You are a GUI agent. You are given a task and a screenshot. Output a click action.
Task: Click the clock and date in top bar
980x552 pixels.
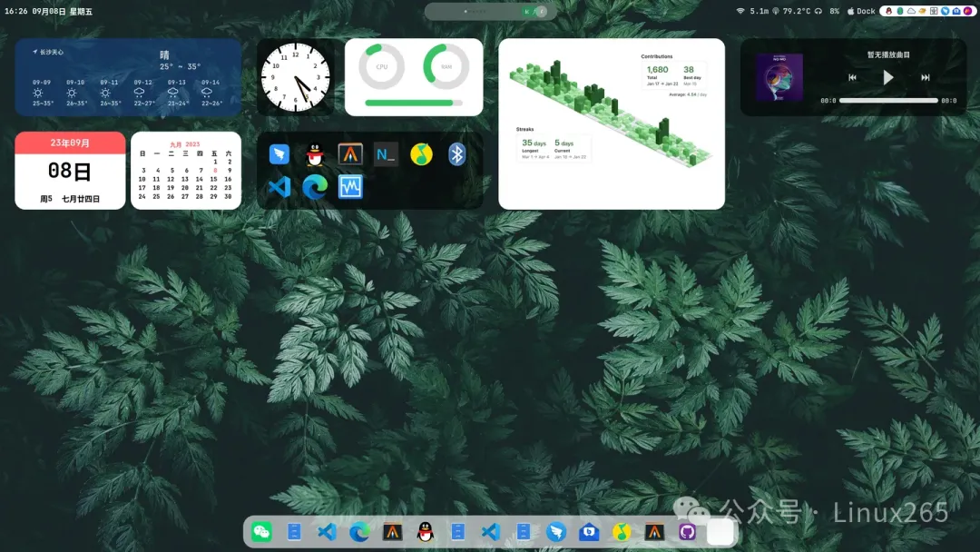click(x=49, y=11)
